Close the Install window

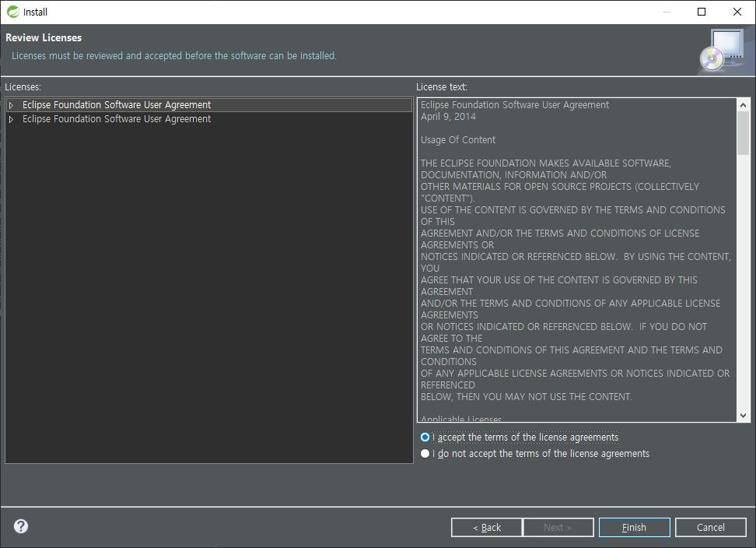click(x=737, y=12)
